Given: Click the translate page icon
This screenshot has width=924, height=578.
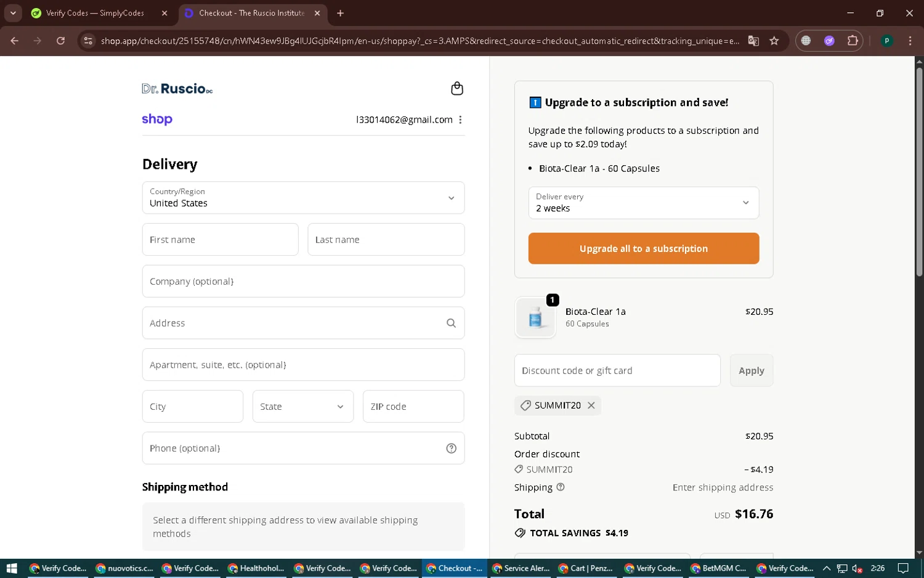Looking at the screenshot, I should 753,41.
